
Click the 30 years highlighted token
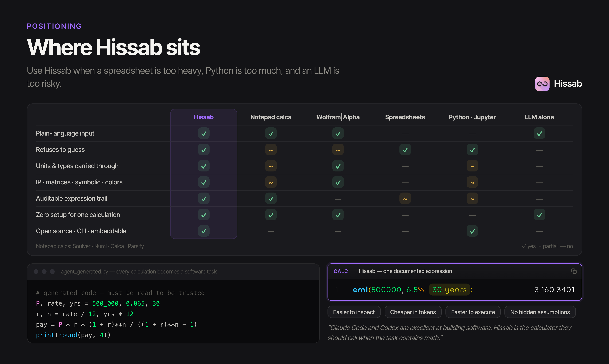[x=449, y=290]
